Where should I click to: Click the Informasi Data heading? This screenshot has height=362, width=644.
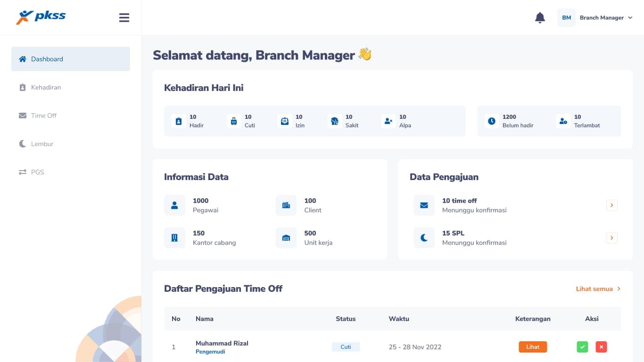tap(196, 177)
